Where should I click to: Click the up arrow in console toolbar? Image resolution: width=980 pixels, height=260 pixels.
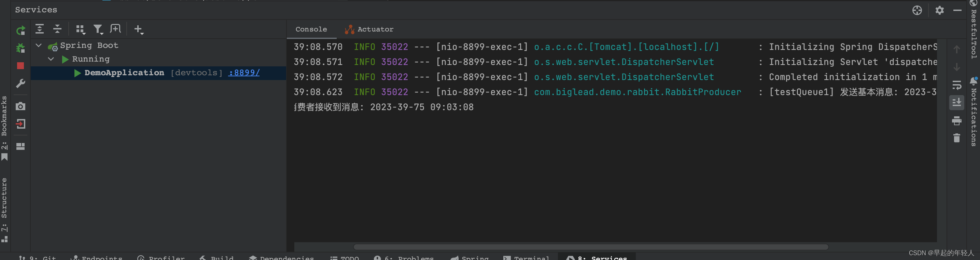[956, 49]
